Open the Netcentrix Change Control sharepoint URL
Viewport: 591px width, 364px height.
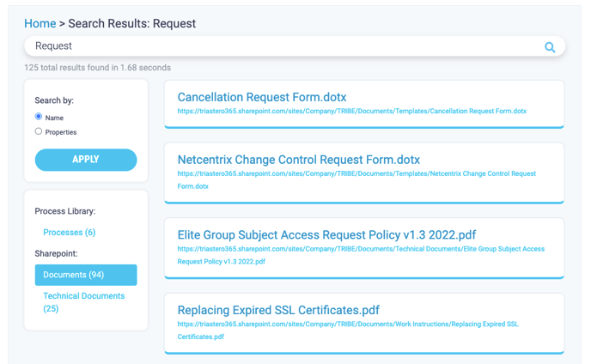[x=356, y=179]
